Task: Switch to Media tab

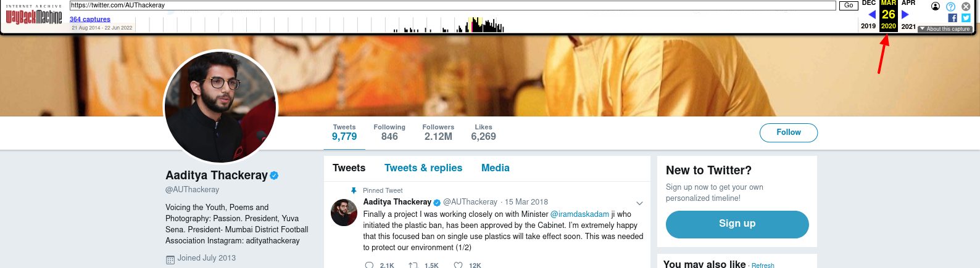Action: 496,168
